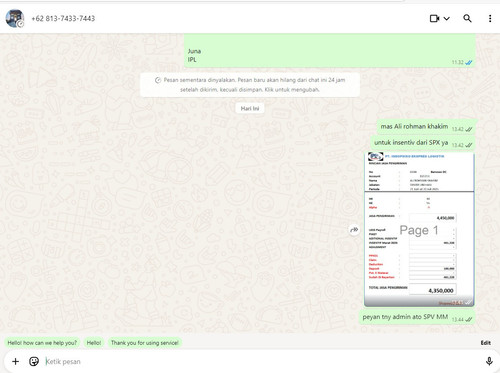Insert 'Thank you for using service!' quick reply
500x373 pixels.
(x=145, y=343)
